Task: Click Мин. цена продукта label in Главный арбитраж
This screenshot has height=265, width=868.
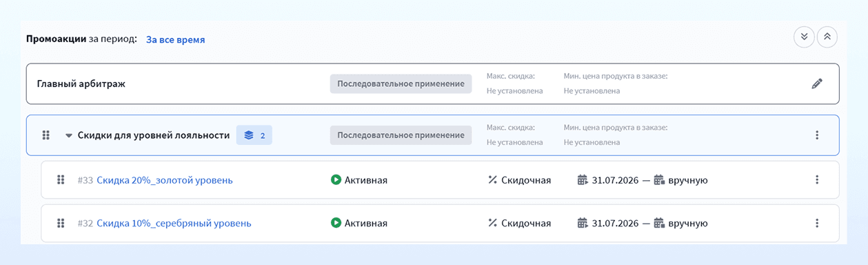Action: point(616,76)
